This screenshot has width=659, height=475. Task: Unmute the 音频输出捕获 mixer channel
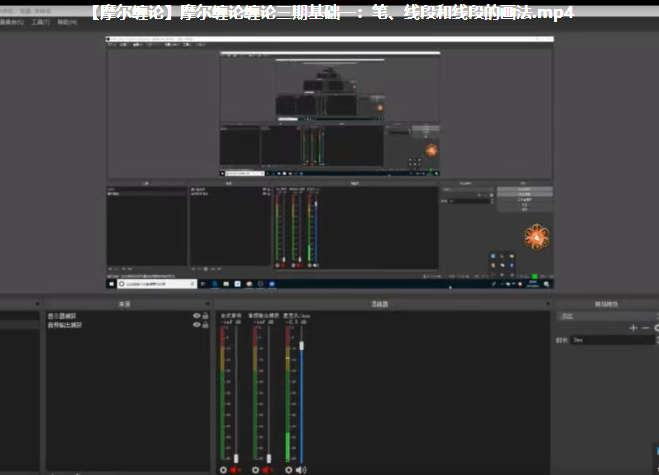(267, 470)
